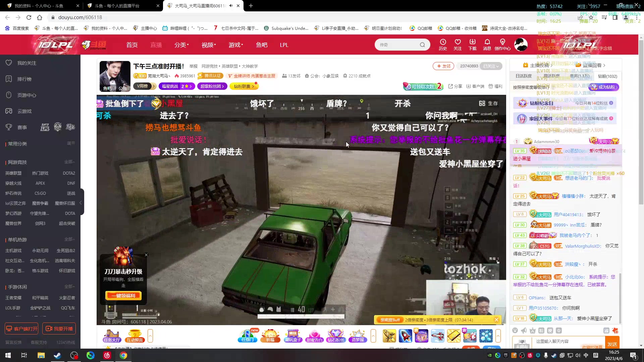The width and height of the screenshot is (644, 362).
Task: Send the gold ticket gift
Action: [453, 336]
